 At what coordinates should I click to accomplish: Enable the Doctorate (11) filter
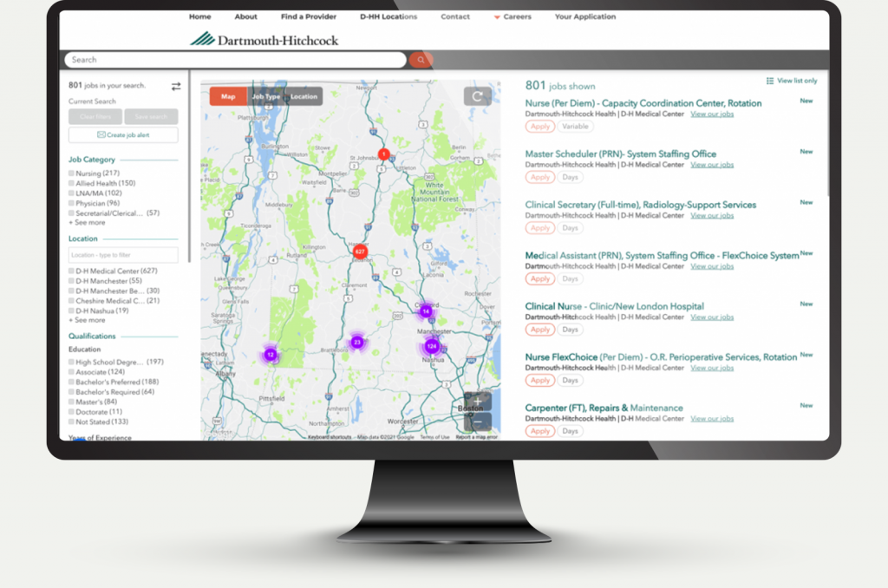71,412
